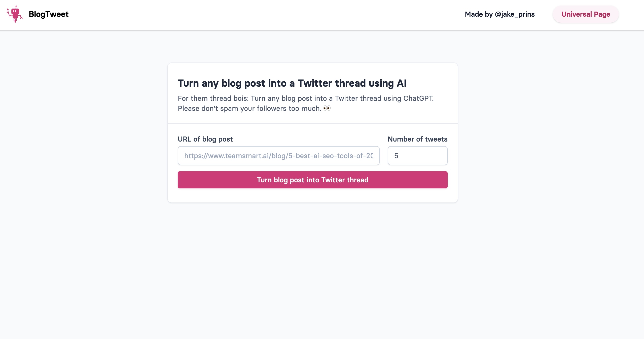Click the BlogTweet title text
Viewport: 644px width, 339px height.
49,14
